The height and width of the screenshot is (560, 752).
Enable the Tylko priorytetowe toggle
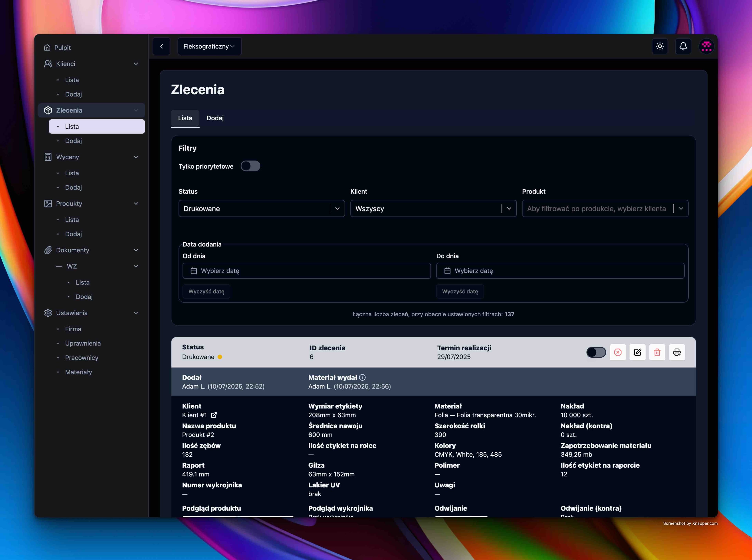pyautogui.click(x=250, y=166)
